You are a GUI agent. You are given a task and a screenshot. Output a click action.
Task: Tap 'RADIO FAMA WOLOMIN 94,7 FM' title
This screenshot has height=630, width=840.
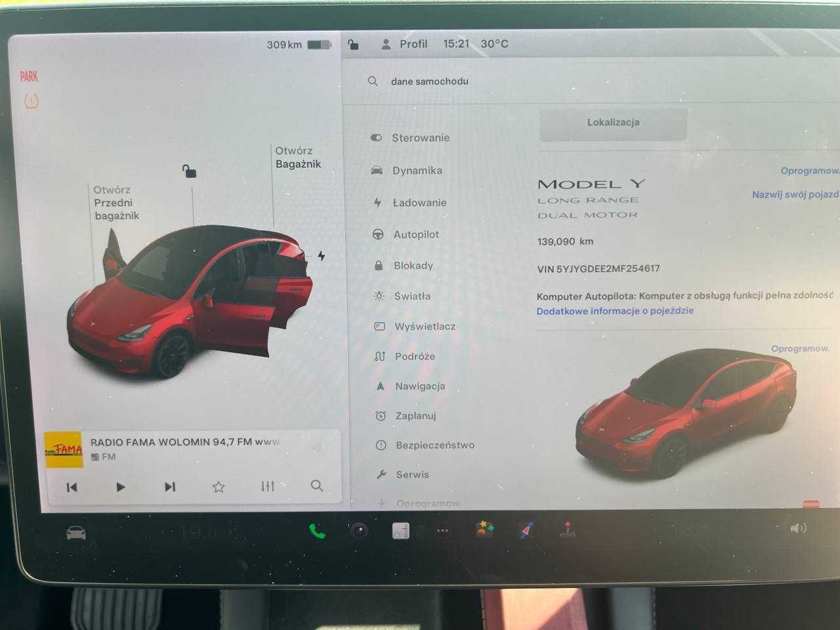(x=171, y=442)
